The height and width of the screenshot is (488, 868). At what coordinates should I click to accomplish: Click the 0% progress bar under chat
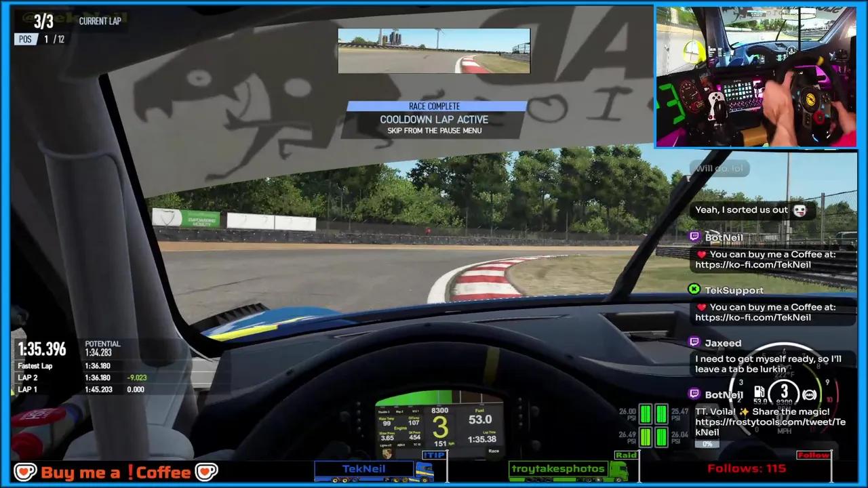pos(707,445)
